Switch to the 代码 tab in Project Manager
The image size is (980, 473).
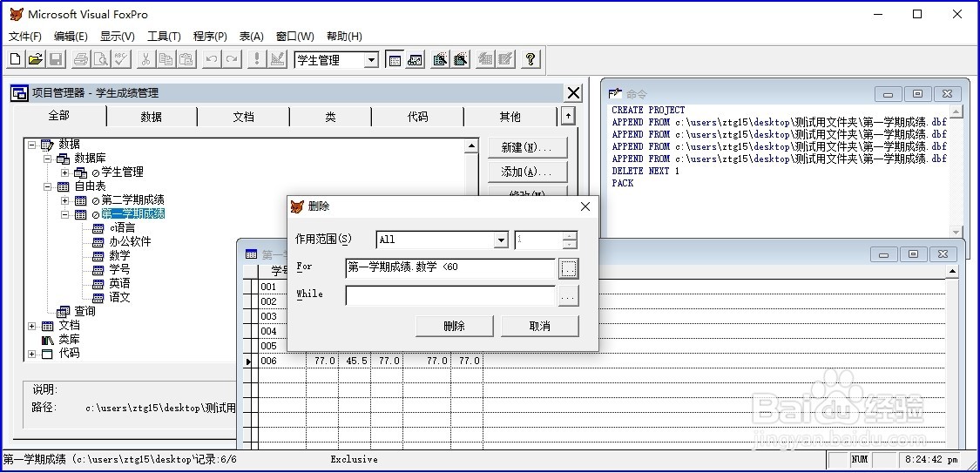click(417, 117)
